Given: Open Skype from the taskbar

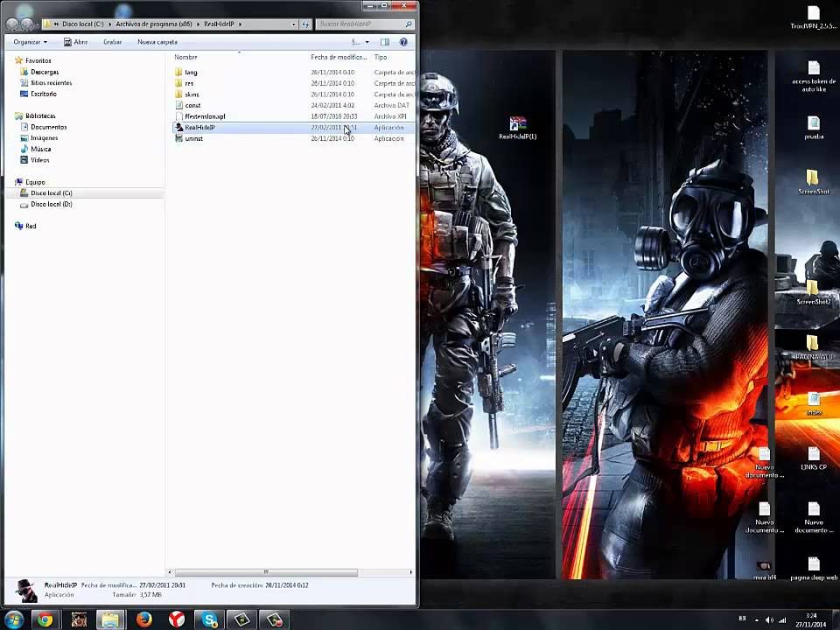Looking at the screenshot, I should point(209,619).
